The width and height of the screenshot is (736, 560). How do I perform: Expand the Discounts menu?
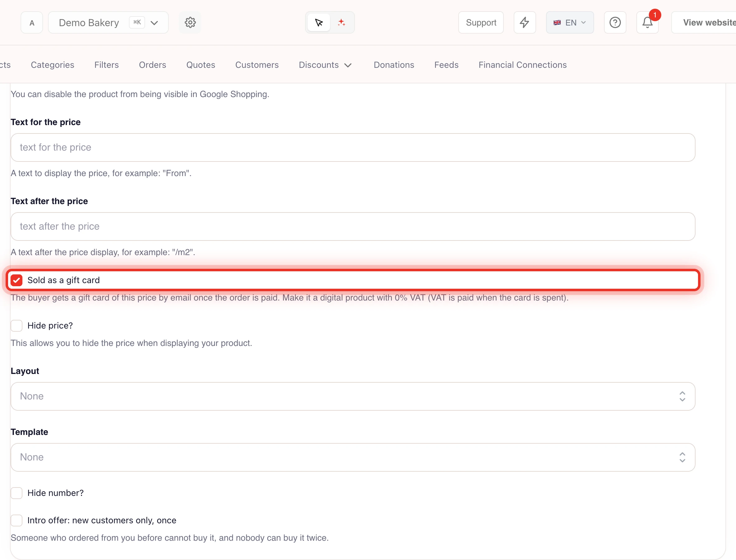point(325,65)
